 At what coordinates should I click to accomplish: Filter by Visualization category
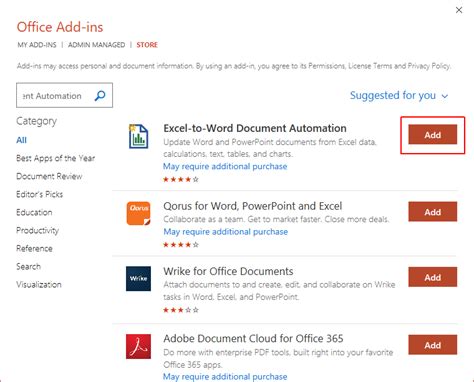click(x=39, y=284)
